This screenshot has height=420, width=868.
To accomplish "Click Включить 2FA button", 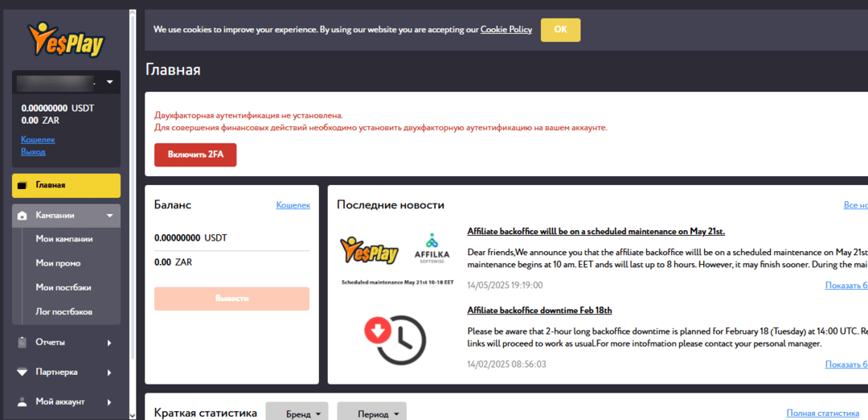I will 195,154.
